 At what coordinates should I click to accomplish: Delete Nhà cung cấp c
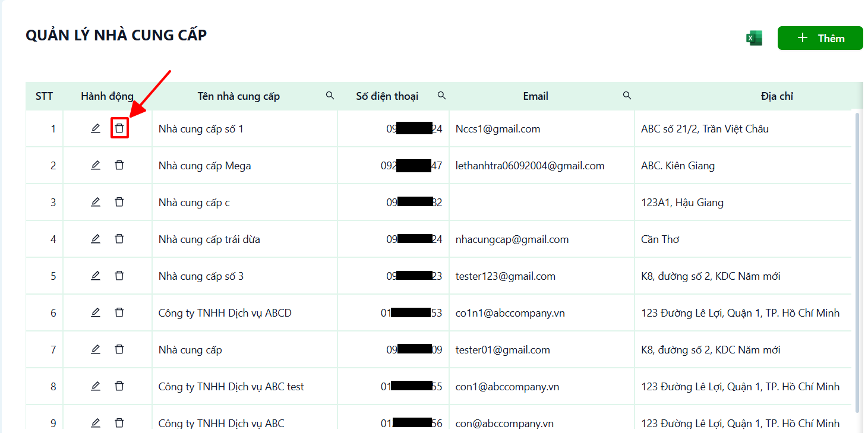point(119,202)
